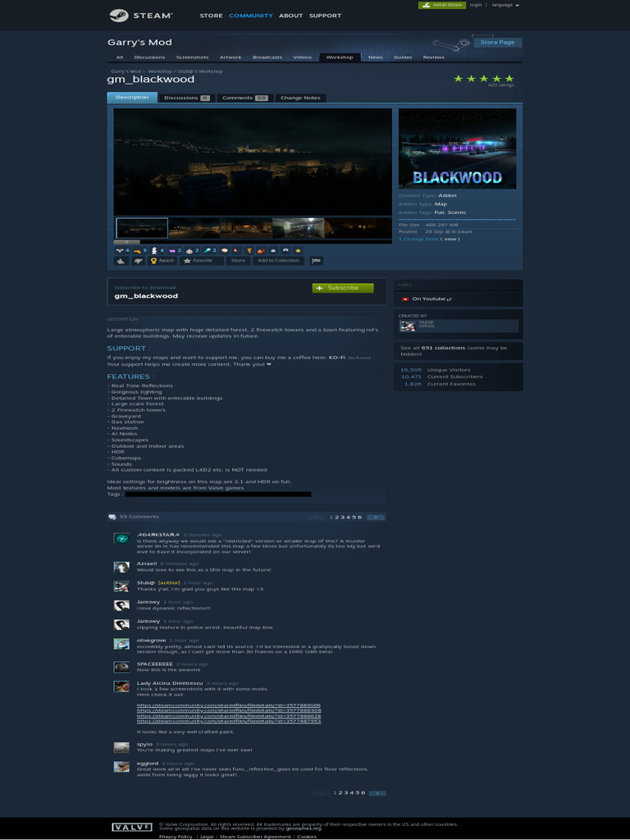Click the Steam logo in the header

pyautogui.click(x=141, y=16)
